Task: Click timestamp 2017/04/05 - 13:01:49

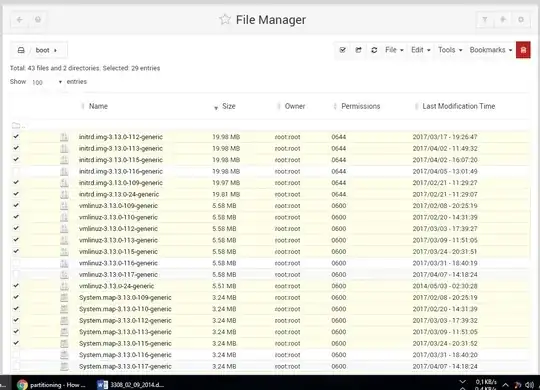Action: [445, 171]
